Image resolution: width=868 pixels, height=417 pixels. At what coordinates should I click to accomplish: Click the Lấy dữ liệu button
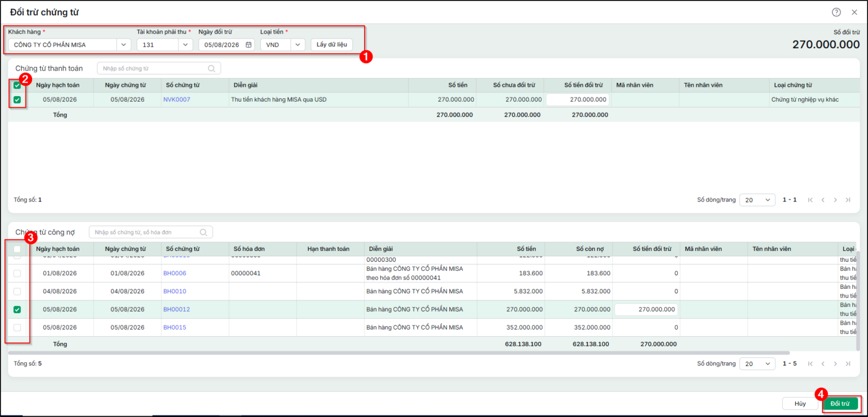(x=332, y=45)
